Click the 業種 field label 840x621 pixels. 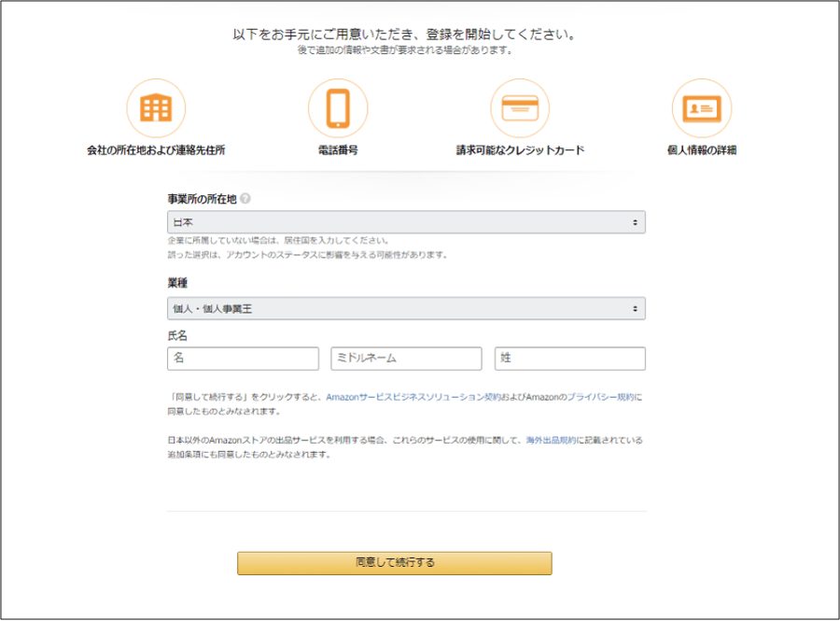(x=177, y=283)
